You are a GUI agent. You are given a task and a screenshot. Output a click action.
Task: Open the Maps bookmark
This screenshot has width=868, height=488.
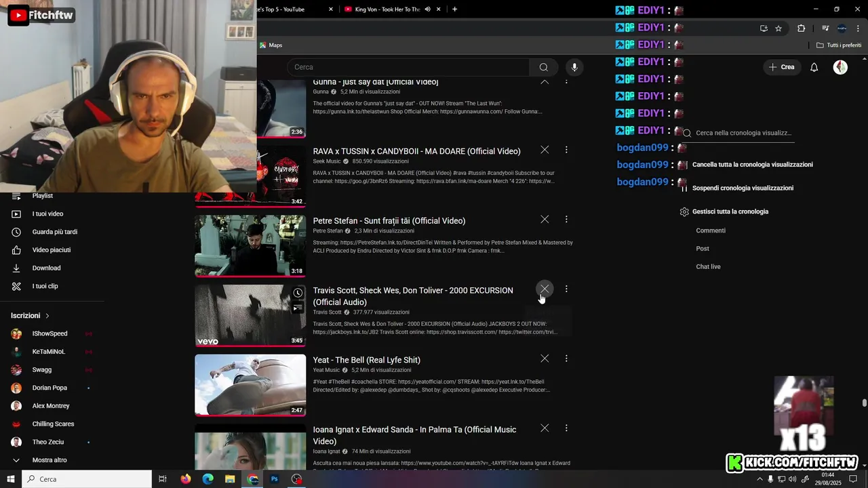tap(271, 45)
